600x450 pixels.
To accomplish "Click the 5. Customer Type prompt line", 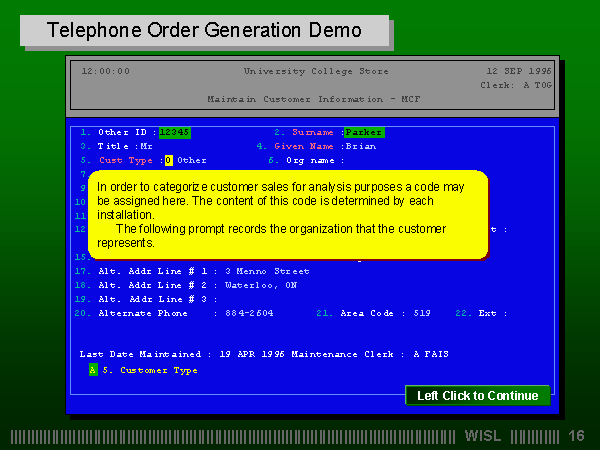I will point(150,370).
